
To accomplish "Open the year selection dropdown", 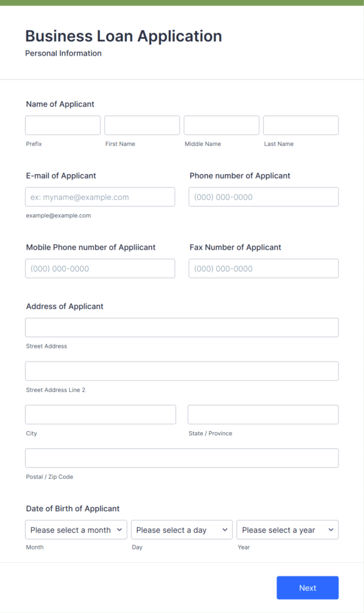I will tap(287, 530).
